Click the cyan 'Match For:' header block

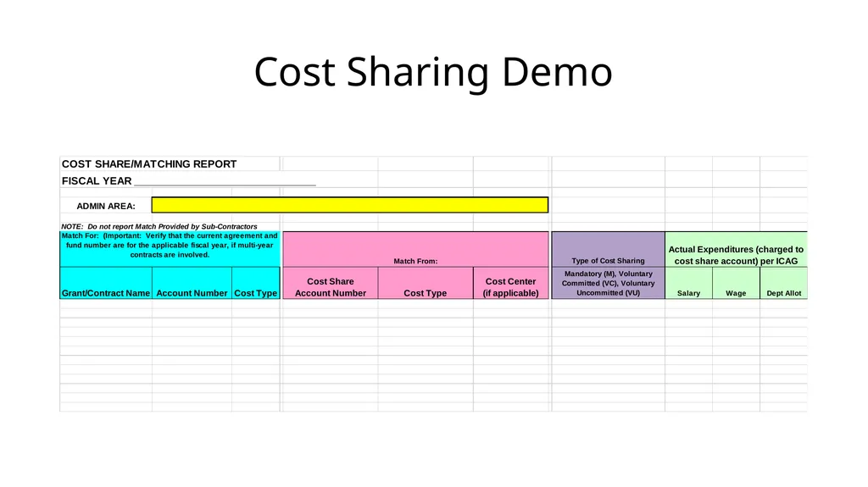point(170,249)
